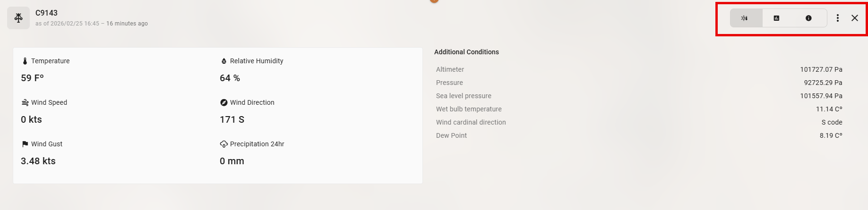The image size is (868, 210).
Task: Click the humidity droplet icon
Action: [x=224, y=61]
